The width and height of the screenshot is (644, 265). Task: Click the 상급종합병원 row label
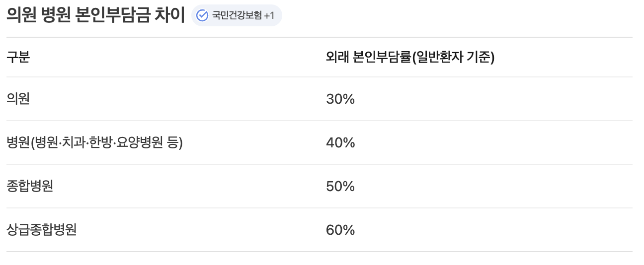tap(41, 230)
